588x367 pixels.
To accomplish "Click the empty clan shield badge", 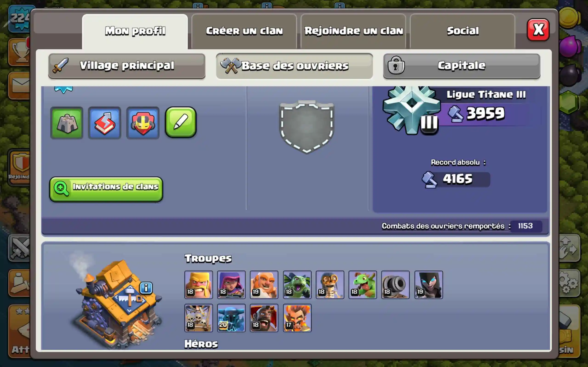I will [x=307, y=127].
